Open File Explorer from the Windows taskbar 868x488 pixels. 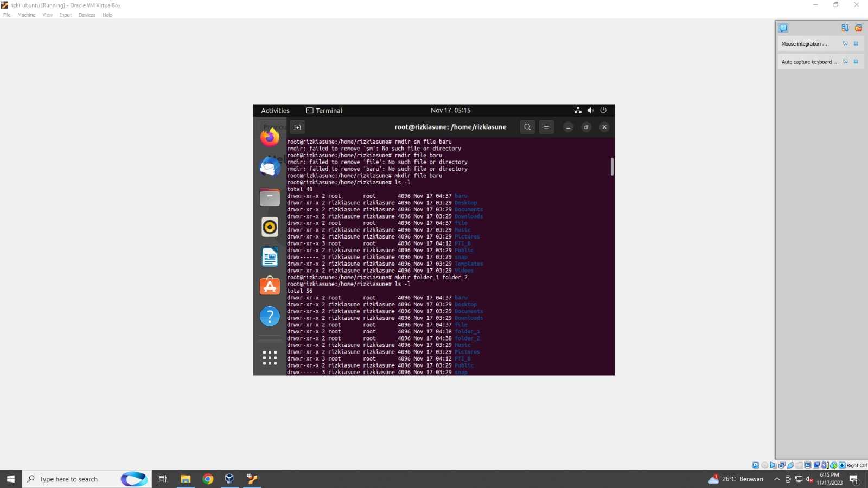pyautogui.click(x=186, y=479)
